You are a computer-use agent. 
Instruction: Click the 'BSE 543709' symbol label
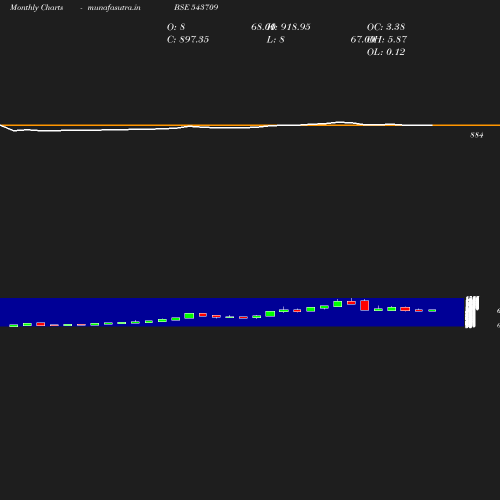(x=196, y=7)
